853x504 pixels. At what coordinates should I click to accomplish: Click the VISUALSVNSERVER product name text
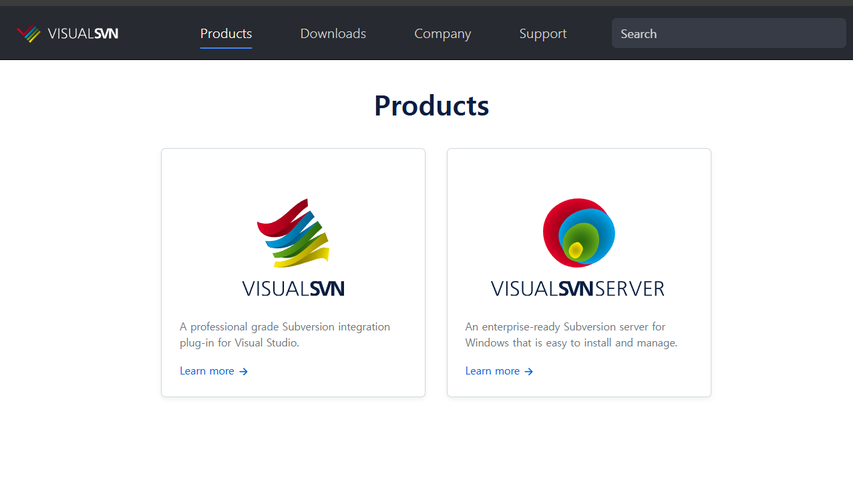[578, 289]
